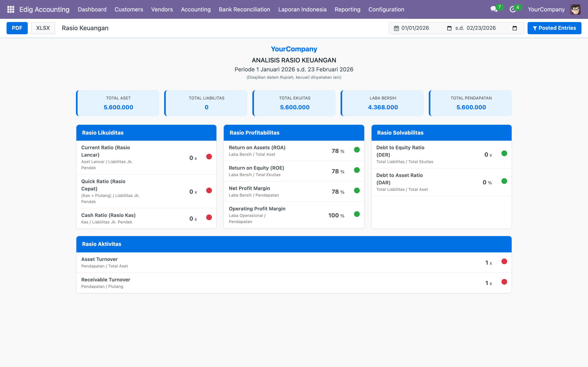Viewport: 588px width, 367px height.
Task: Open date picker icon after 02/23/2026
Action: (514, 28)
